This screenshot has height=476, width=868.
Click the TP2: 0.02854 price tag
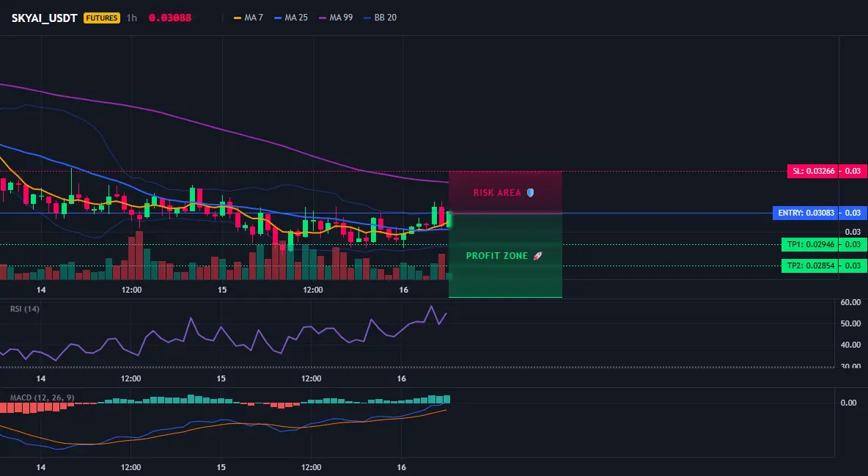point(810,266)
